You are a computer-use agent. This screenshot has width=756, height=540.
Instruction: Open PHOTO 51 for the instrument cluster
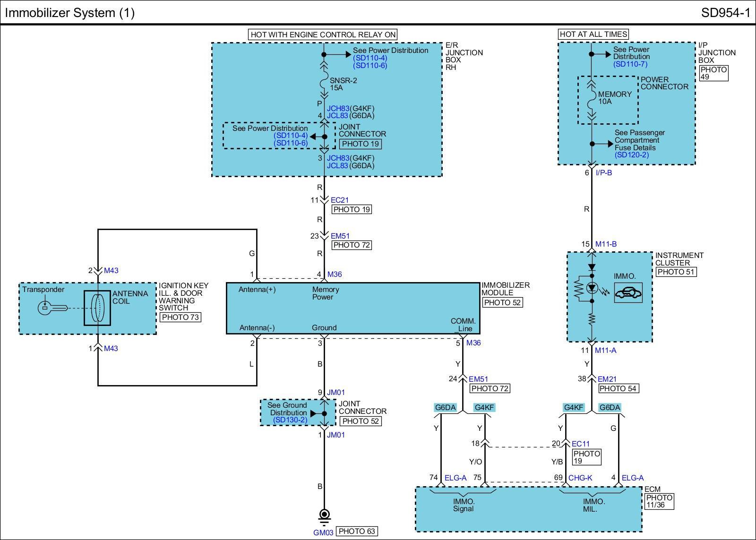click(676, 272)
